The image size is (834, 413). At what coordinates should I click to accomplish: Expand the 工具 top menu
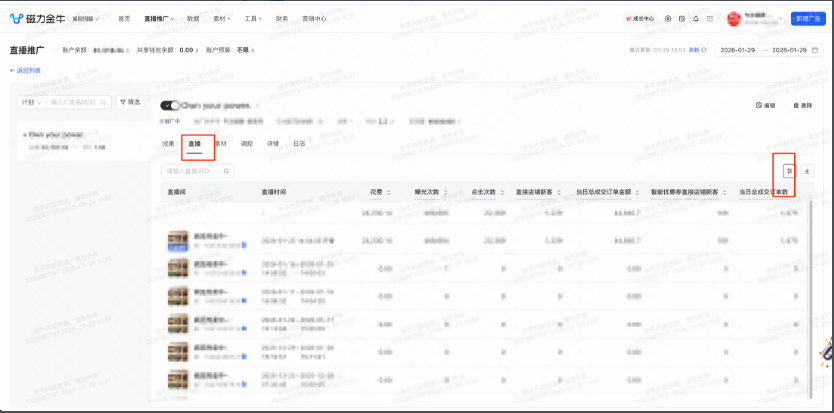(x=253, y=19)
